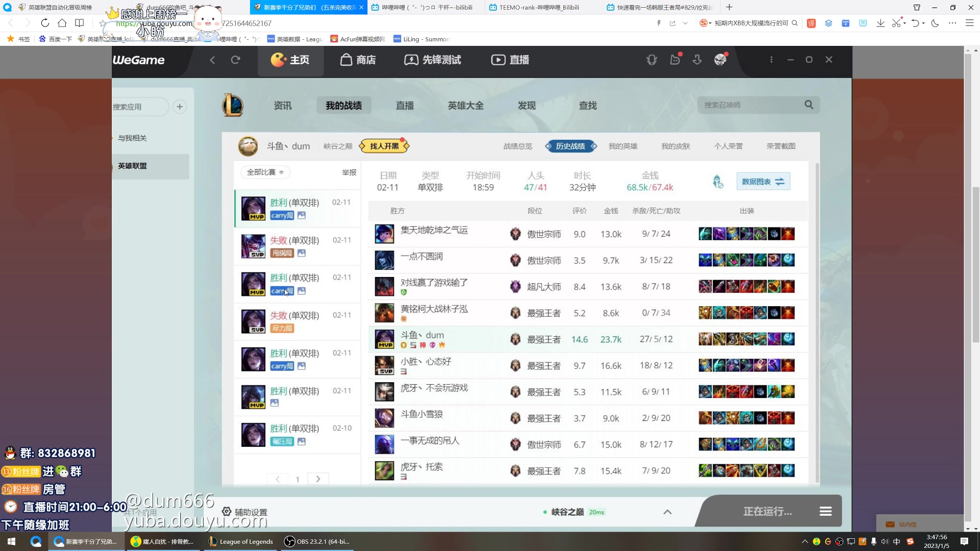Switch to 资讯 tab

pyautogui.click(x=283, y=106)
